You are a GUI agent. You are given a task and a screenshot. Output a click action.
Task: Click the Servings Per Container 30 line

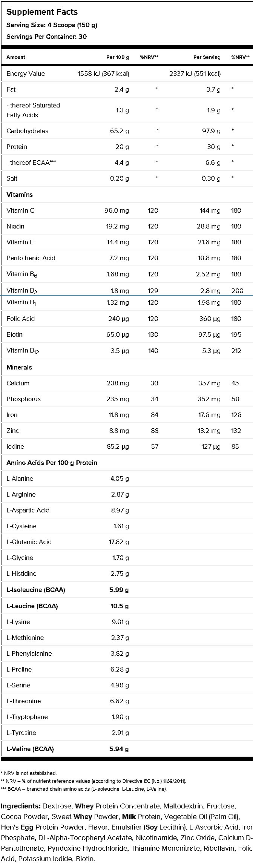click(46, 37)
